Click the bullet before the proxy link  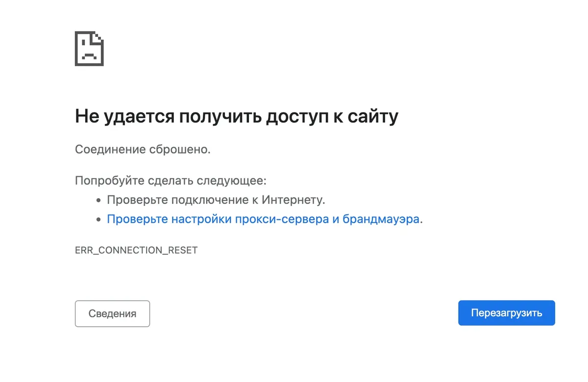click(x=98, y=220)
